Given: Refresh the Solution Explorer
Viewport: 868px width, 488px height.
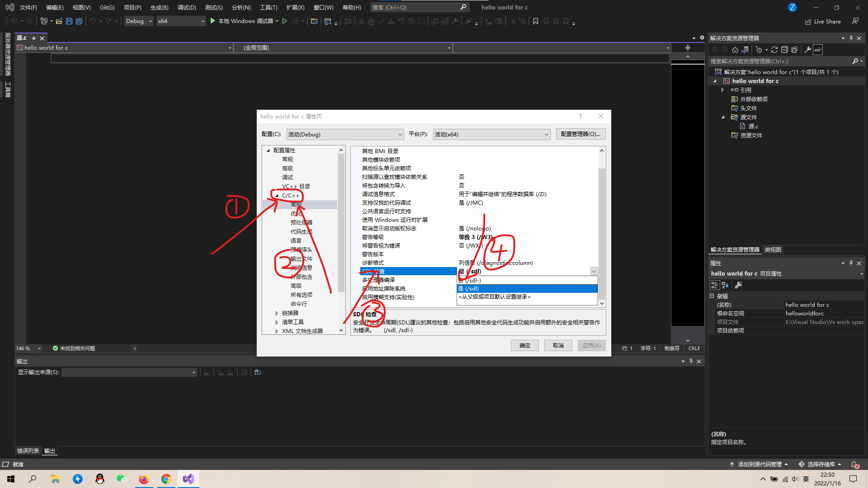Looking at the screenshot, I should click(x=774, y=50).
